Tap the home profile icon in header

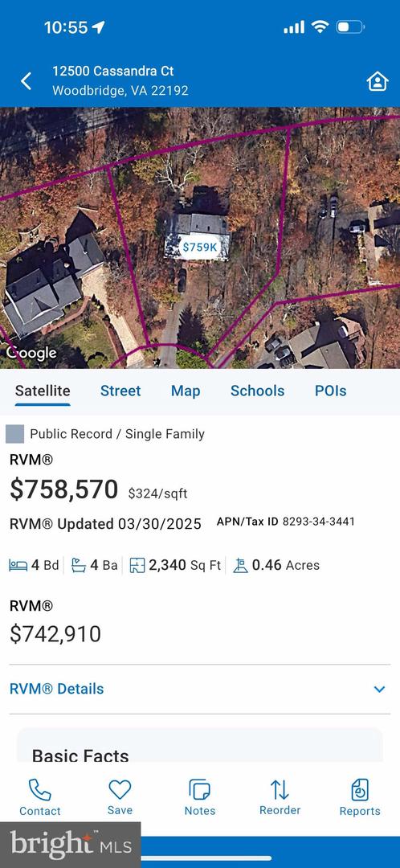click(x=377, y=81)
